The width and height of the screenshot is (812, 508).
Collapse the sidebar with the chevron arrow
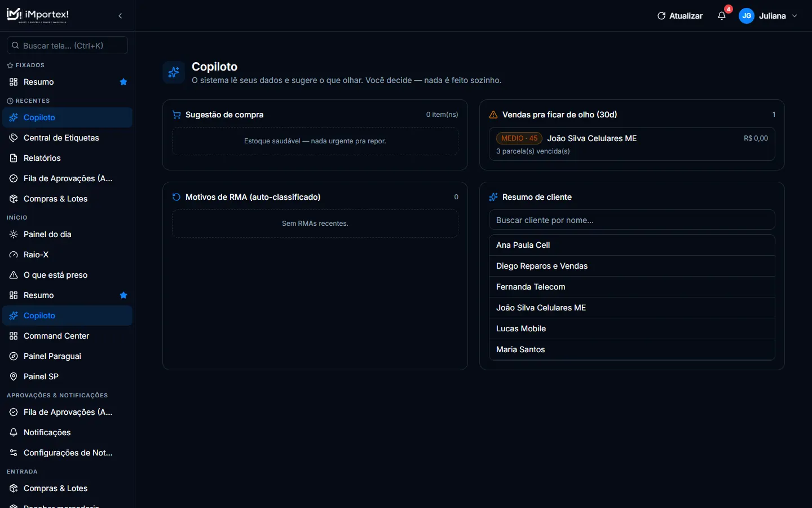click(x=120, y=16)
